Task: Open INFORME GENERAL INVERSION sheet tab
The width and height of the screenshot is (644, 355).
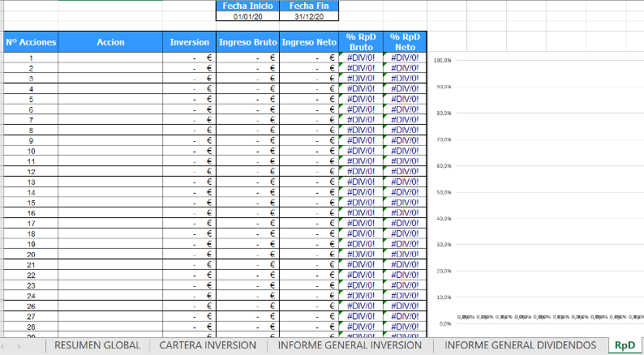Action: coord(350,345)
